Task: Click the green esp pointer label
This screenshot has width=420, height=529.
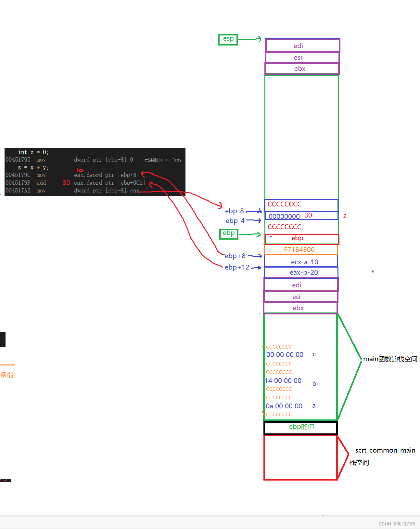Action: pos(228,39)
